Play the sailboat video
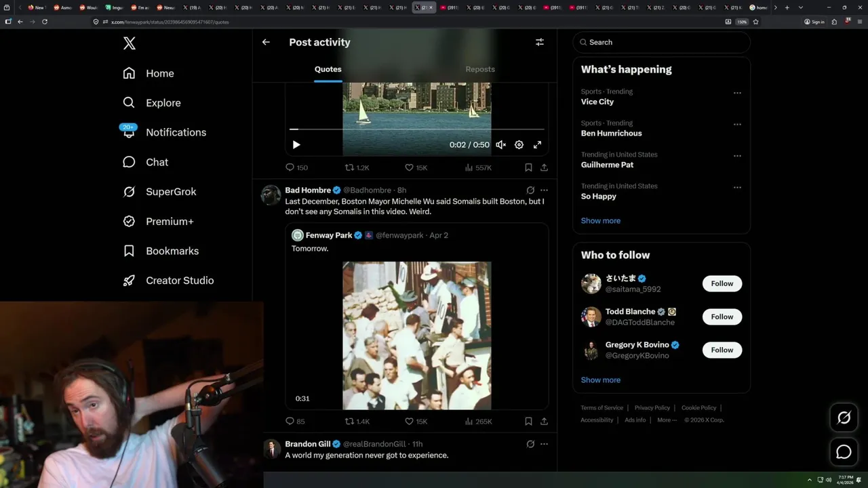Screen dimensions: 868x488 pyautogui.click(x=296, y=144)
